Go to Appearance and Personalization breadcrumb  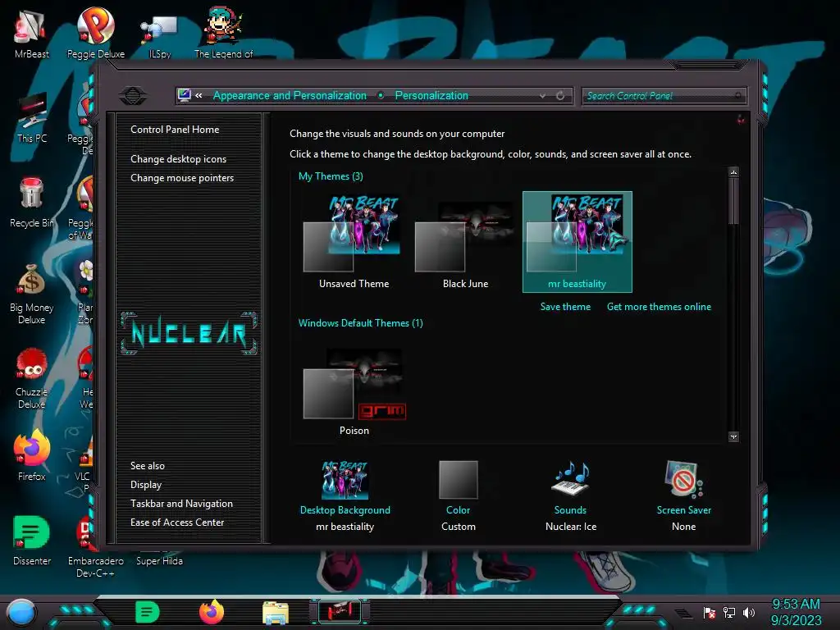[x=290, y=95]
